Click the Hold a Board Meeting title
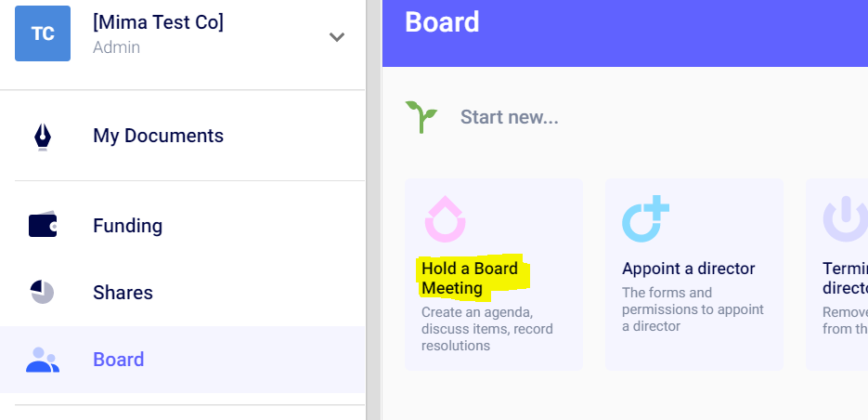Viewport: 868px width, 420px height. coord(470,278)
